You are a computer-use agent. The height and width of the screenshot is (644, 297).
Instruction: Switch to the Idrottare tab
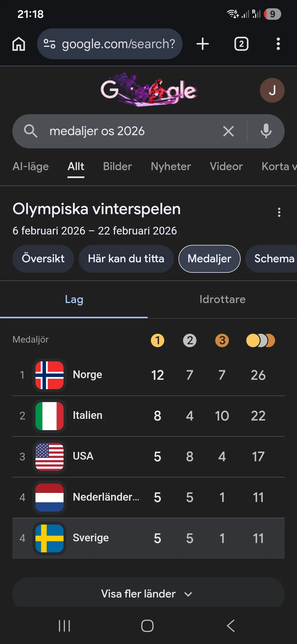[x=222, y=299]
